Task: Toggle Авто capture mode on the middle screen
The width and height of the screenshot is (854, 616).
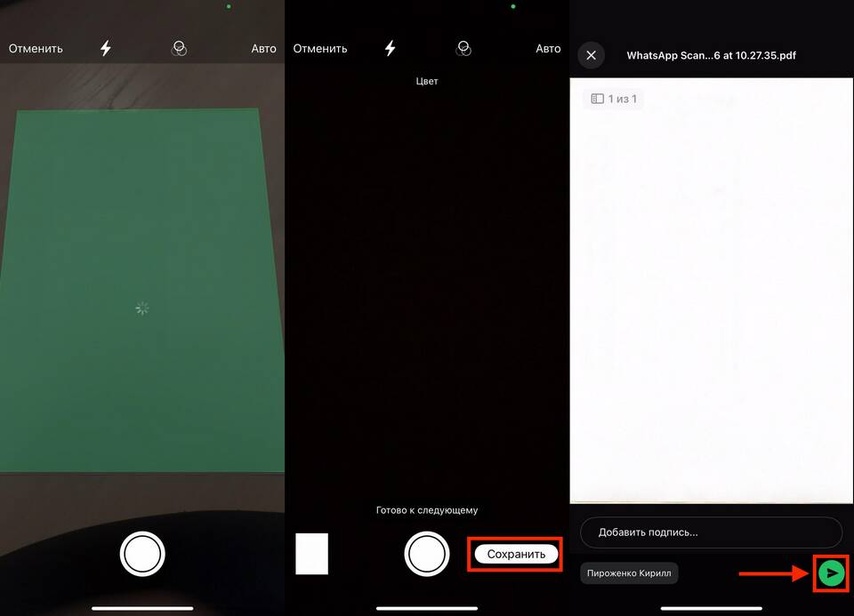Action: point(548,48)
